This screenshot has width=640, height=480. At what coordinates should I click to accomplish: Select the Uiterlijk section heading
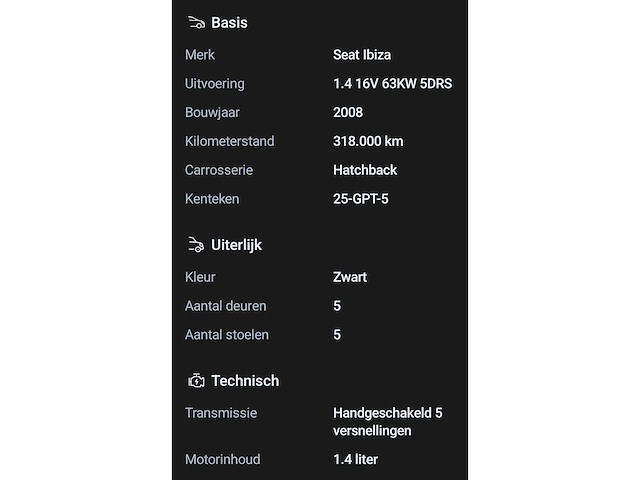[x=236, y=244]
